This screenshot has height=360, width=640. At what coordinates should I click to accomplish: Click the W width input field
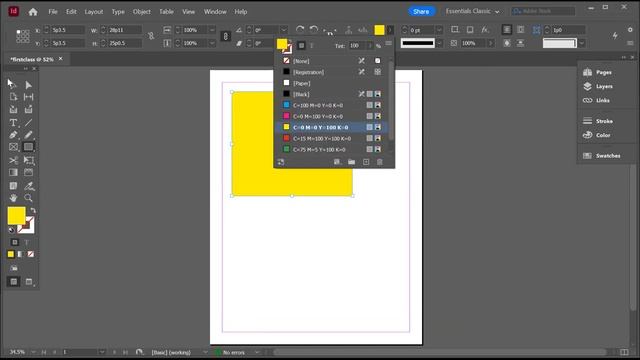pyautogui.click(x=125, y=30)
